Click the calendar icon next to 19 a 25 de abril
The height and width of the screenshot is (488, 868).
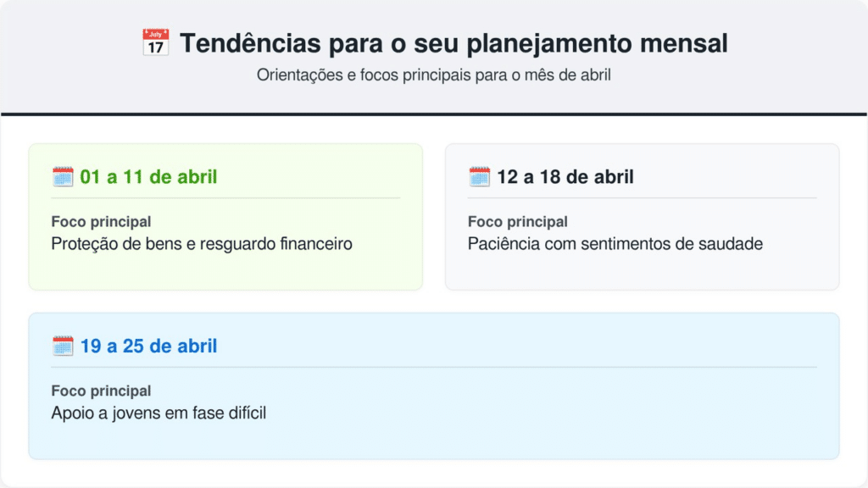coord(63,347)
